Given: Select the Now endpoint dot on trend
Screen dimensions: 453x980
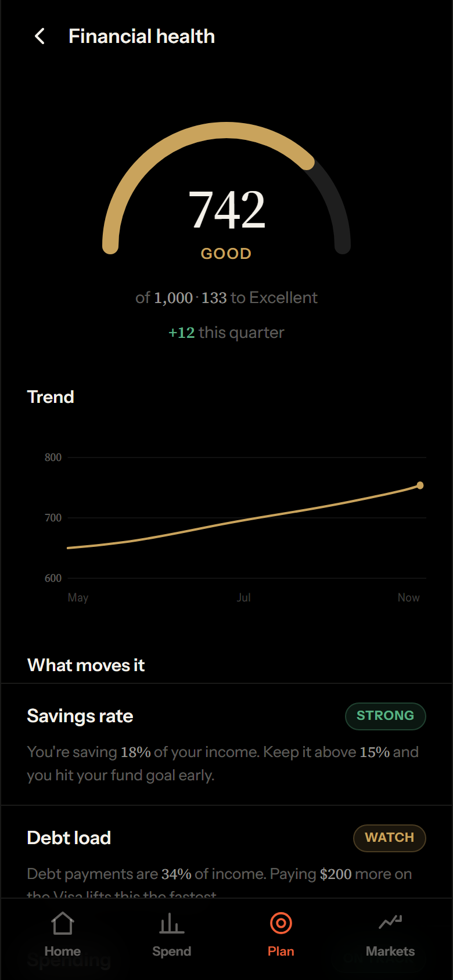Looking at the screenshot, I should [420, 485].
